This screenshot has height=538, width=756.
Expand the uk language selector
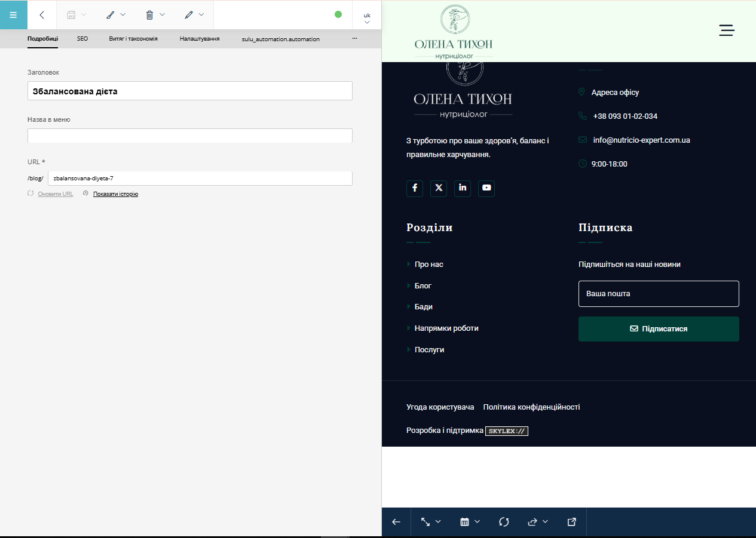tap(367, 18)
